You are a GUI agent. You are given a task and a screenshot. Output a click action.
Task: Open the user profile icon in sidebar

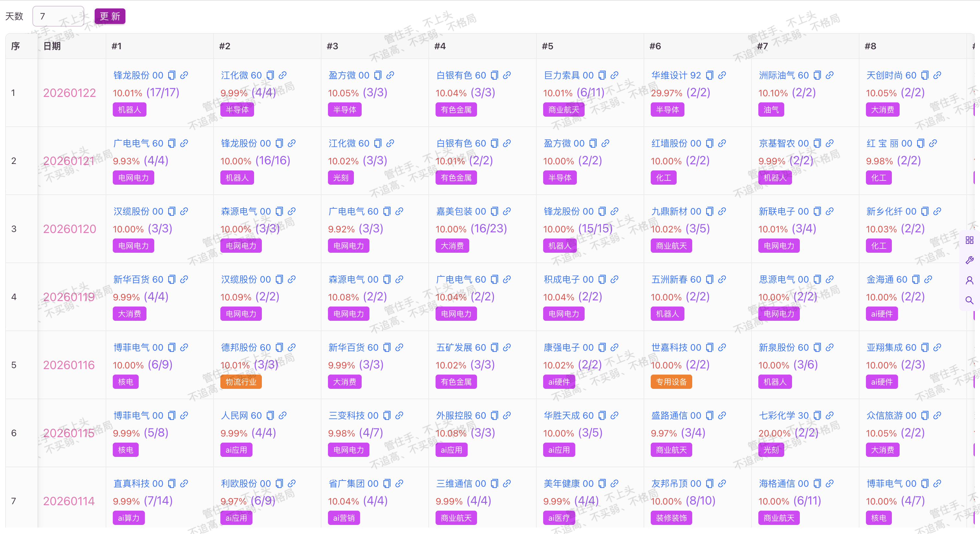pos(969,280)
